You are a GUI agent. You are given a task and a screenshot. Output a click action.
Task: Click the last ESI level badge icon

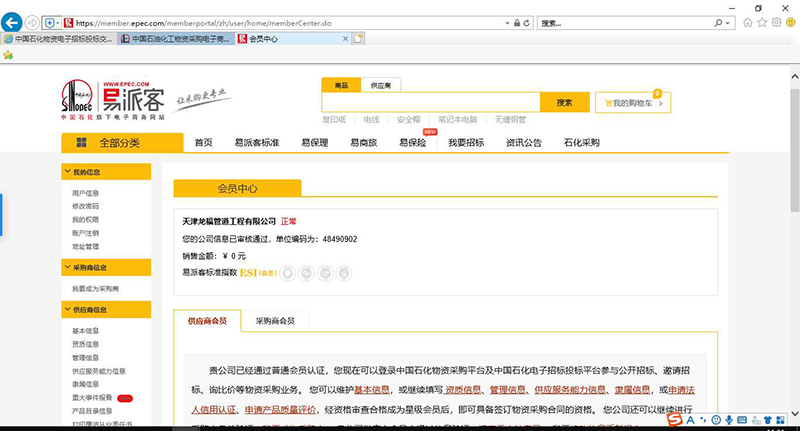coord(344,273)
